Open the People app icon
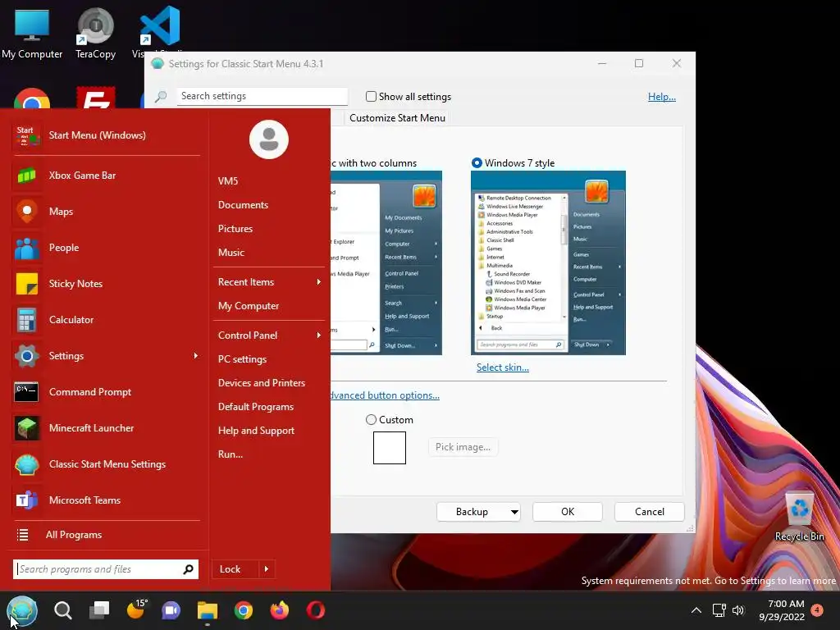The width and height of the screenshot is (840, 630). 27,248
